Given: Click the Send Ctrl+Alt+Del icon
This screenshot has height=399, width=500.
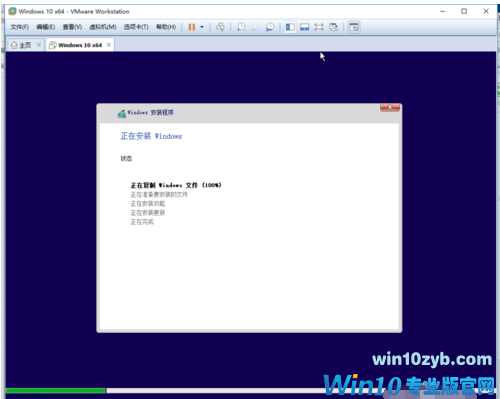Looking at the screenshot, I should click(220, 27).
